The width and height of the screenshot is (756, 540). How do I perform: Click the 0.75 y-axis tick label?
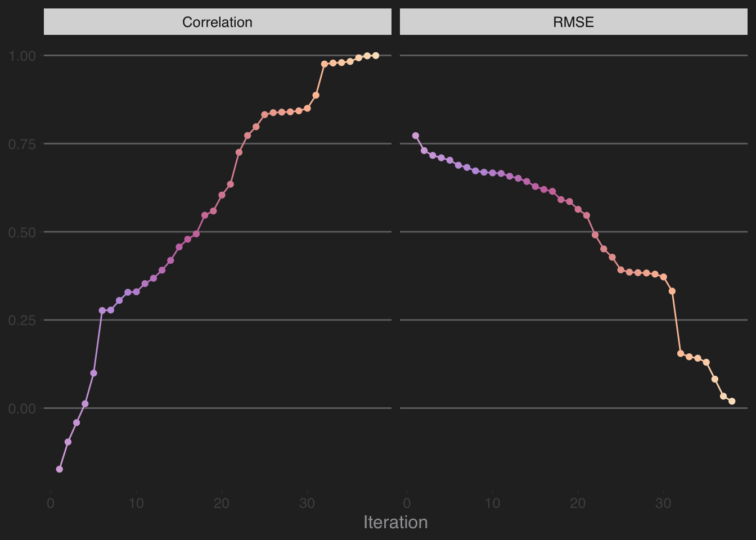(22, 144)
